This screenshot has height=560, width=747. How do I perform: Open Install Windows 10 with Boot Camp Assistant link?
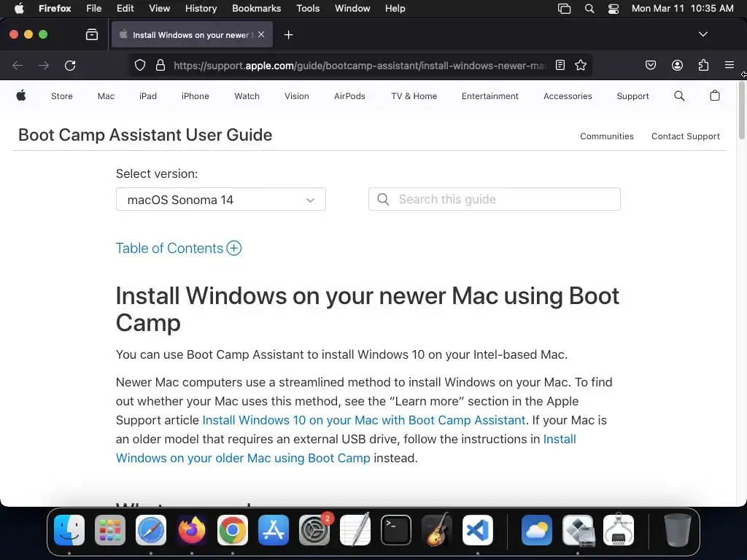(364, 420)
